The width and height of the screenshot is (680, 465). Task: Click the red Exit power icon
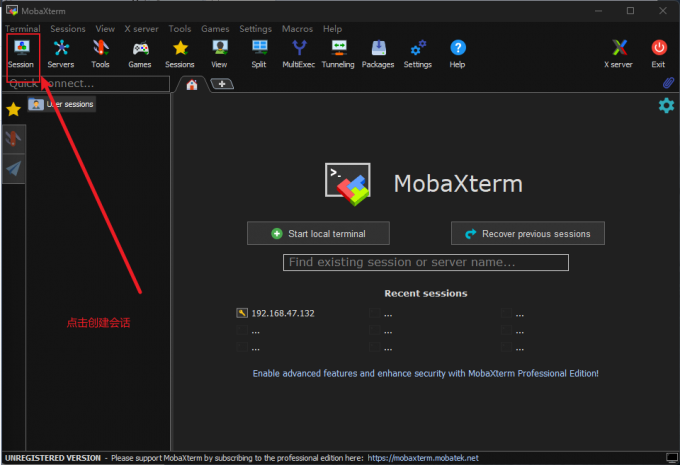659,54
